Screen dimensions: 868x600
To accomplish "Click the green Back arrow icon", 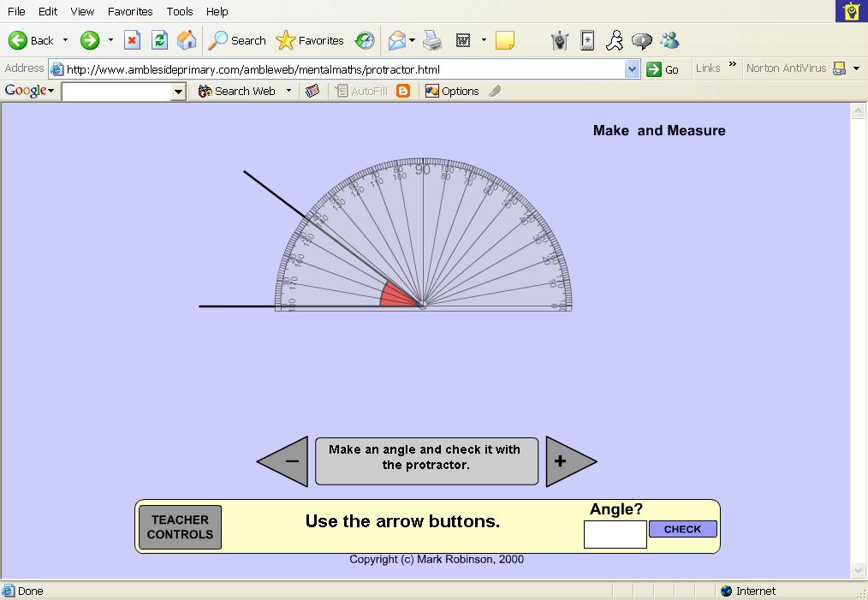I will (x=18, y=40).
